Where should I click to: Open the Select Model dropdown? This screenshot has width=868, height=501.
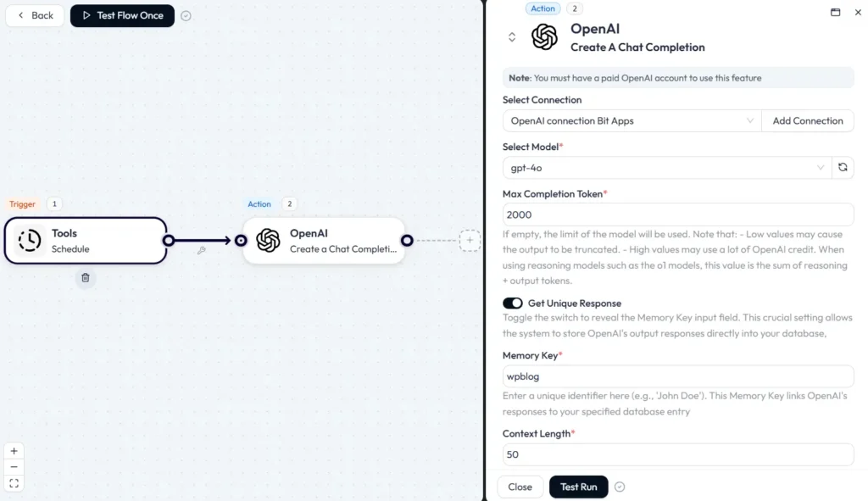click(x=666, y=168)
